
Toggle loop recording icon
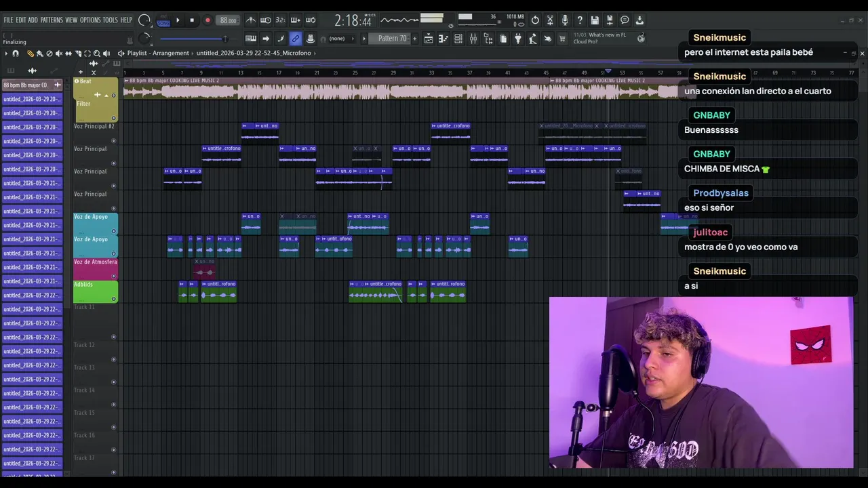pos(310,20)
